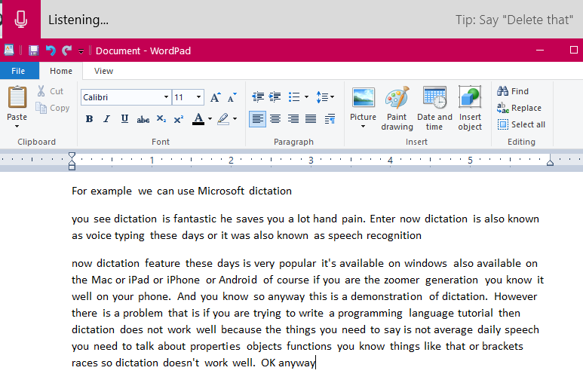The image size is (583, 392).
Task: Click the dictation microphone icon
Action: 21,20
